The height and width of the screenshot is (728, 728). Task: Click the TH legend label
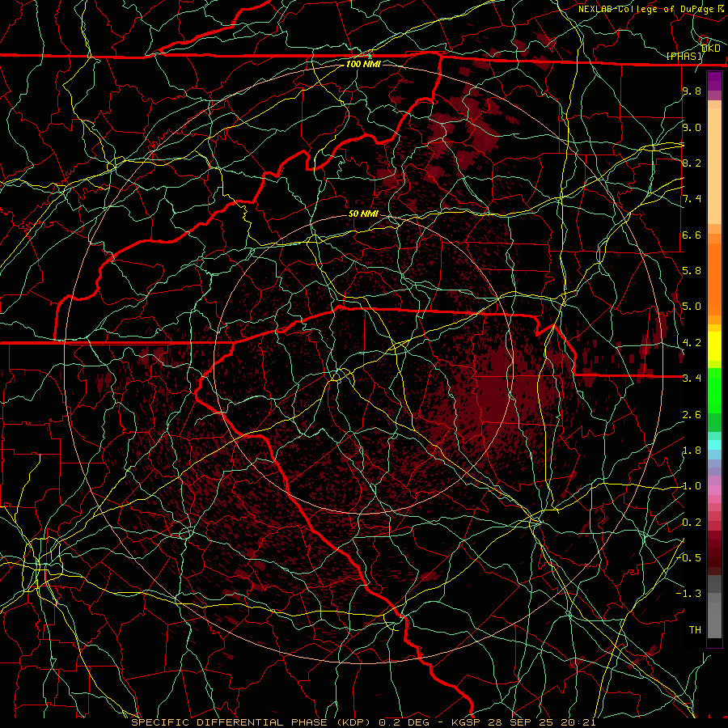point(695,630)
